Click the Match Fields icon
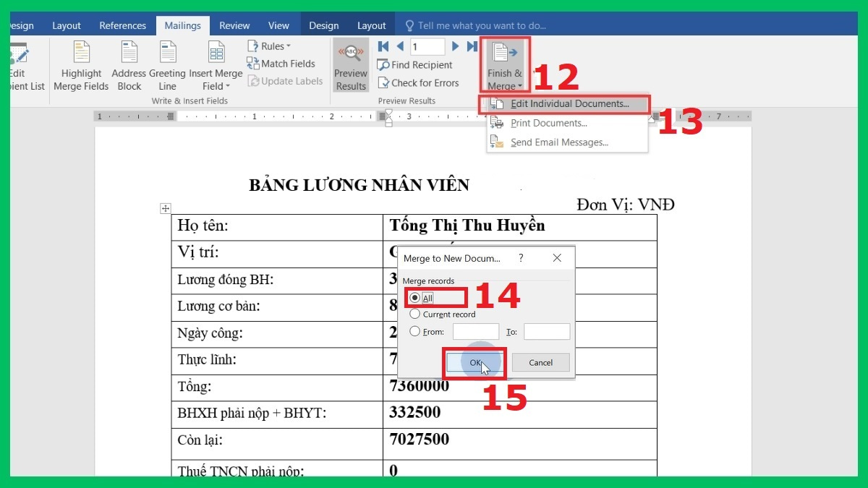The image size is (868, 488). pyautogui.click(x=282, y=63)
